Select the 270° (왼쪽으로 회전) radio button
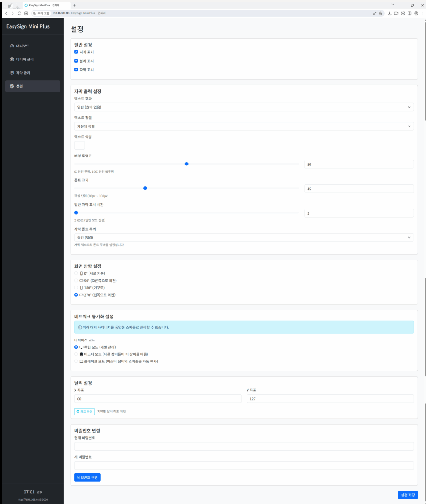This screenshot has width=426, height=504. coord(76,295)
